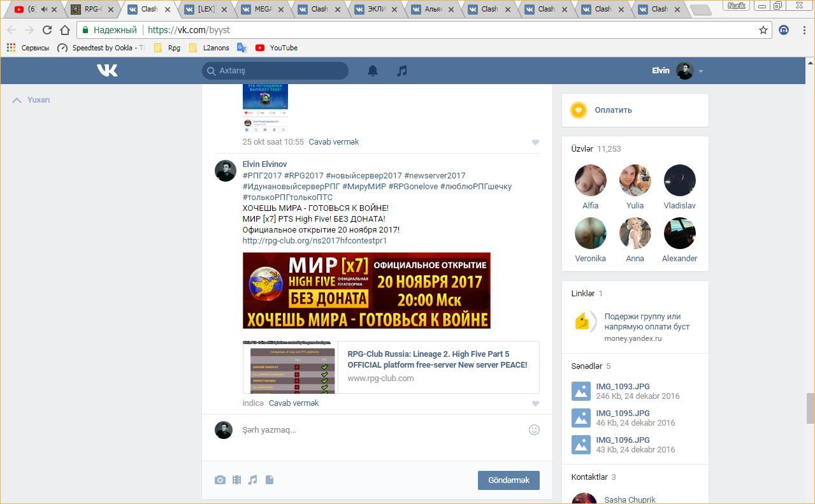Screen dimensions: 815x504
Task: Close the active Clash tab
Action: [x=167, y=10]
